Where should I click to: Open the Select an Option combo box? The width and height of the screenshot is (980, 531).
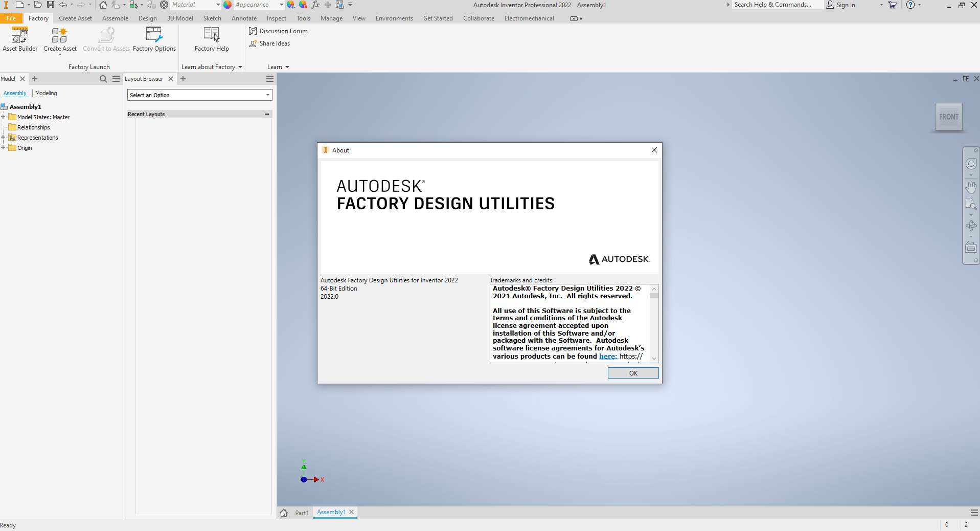[x=200, y=95]
